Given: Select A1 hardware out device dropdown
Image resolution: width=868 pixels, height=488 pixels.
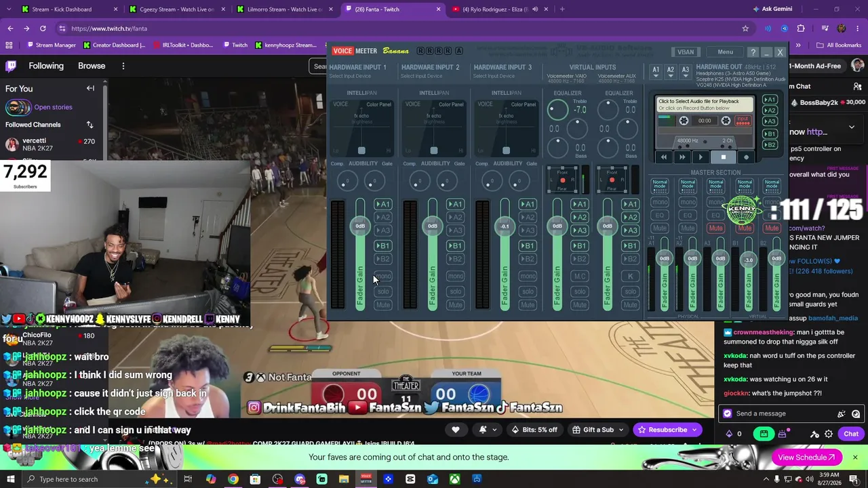Looking at the screenshot, I should [656, 71].
